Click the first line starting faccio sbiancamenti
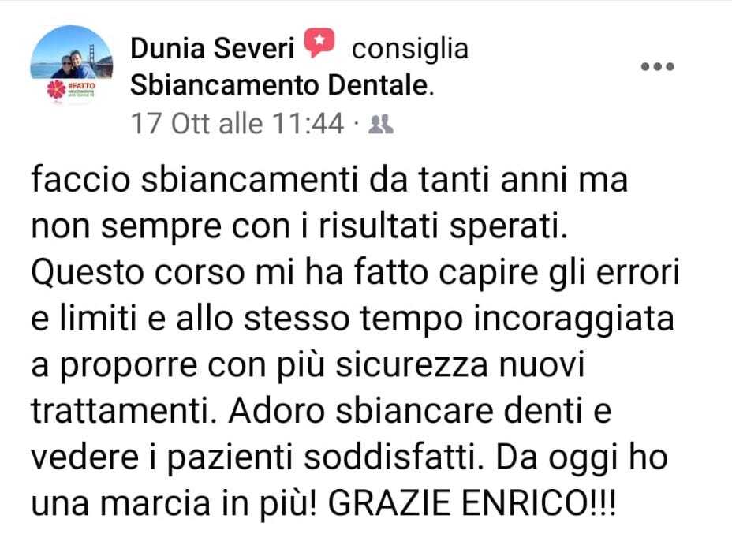This screenshot has height=560, width=732. pos(329,180)
